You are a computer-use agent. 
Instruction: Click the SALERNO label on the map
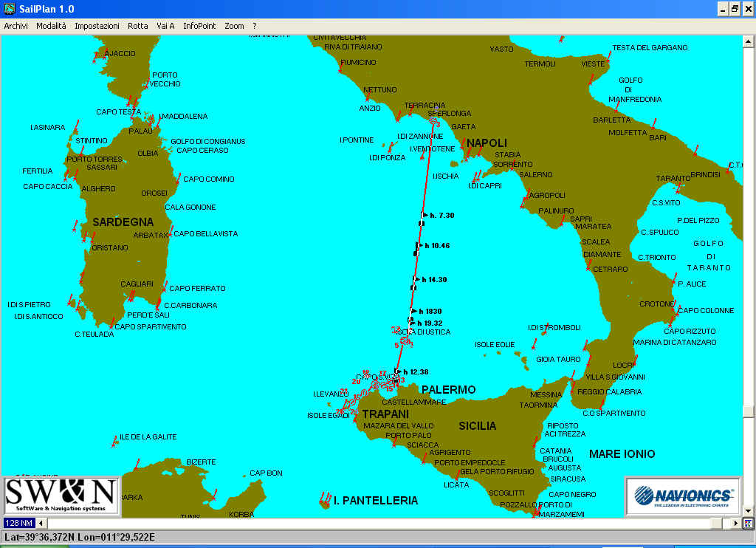pyautogui.click(x=536, y=174)
